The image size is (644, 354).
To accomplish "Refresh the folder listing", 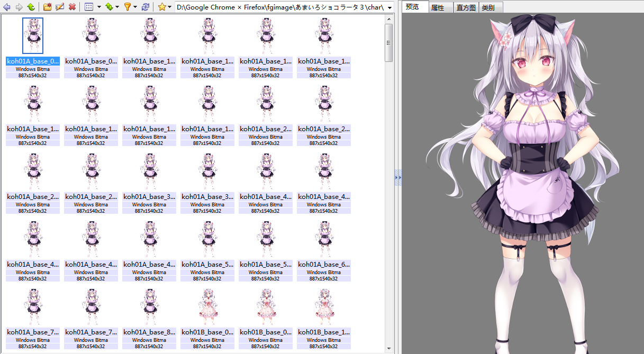I will pos(145,7).
